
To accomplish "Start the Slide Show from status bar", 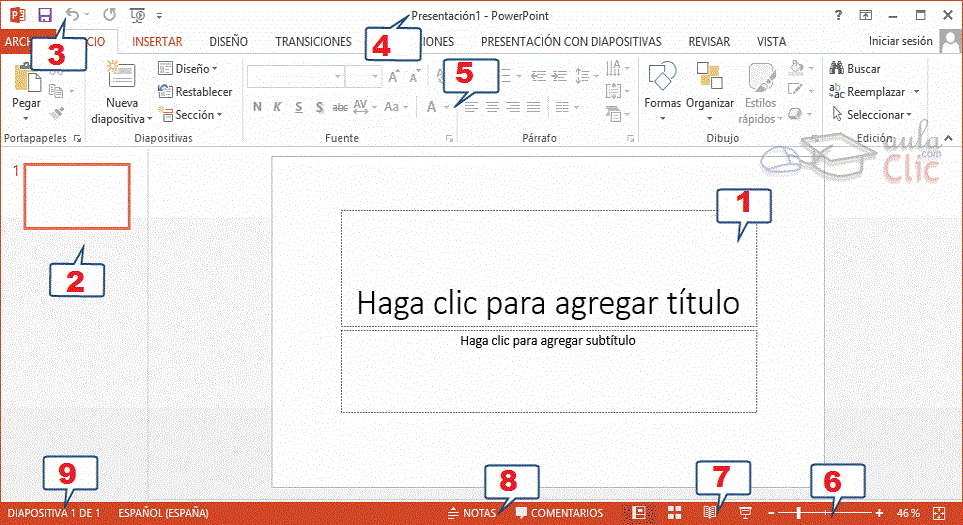I will click(x=745, y=513).
